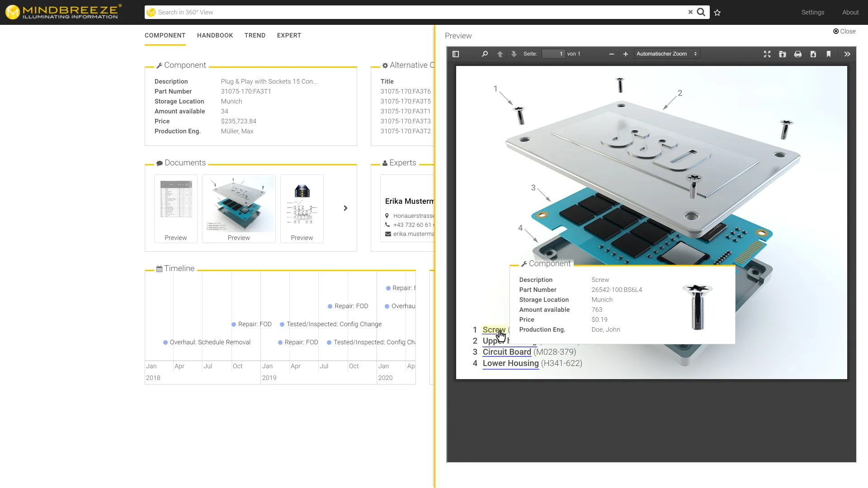
Task: Switch to the HANDBOOK tab
Action: click(215, 35)
